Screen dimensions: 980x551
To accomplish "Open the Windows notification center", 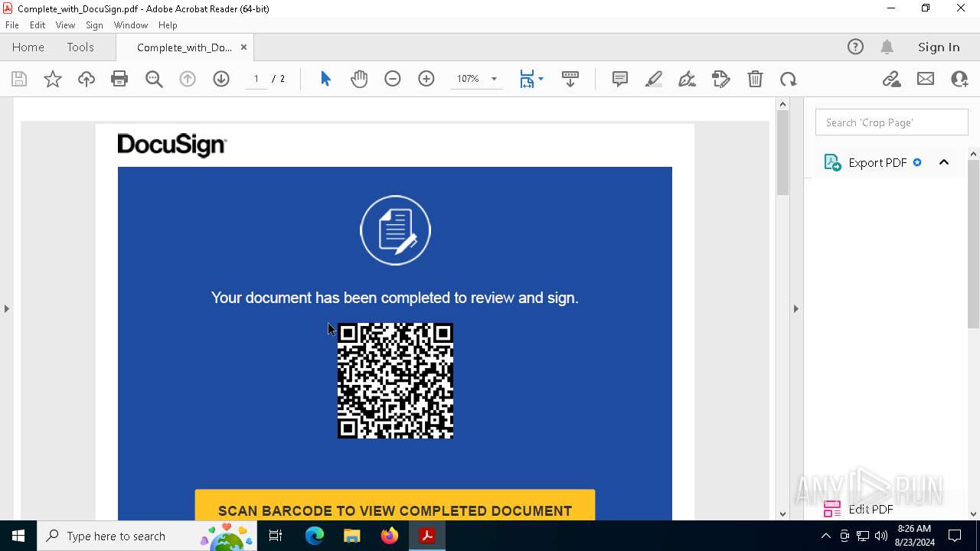I will pos(955,536).
